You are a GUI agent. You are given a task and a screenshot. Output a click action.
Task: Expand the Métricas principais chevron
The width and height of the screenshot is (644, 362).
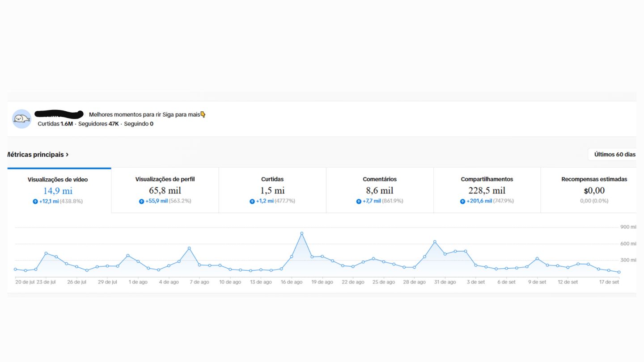pyautogui.click(x=67, y=155)
